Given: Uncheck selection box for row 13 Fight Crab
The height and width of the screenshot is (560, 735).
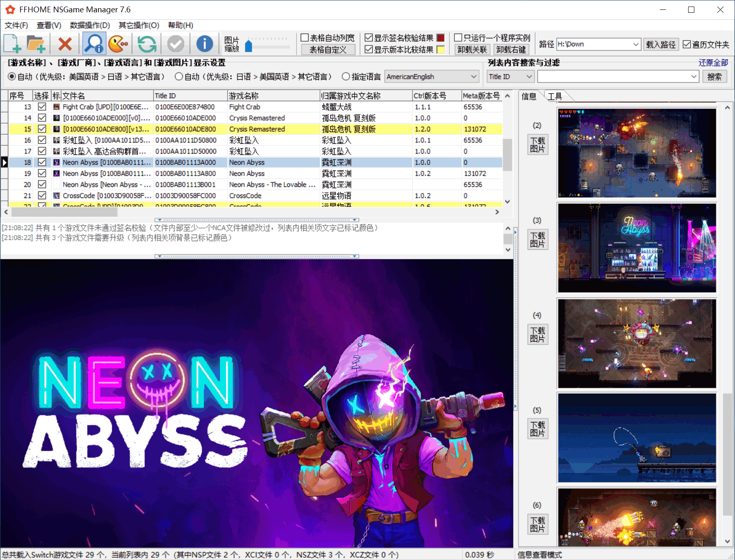Looking at the screenshot, I should tap(41, 107).
